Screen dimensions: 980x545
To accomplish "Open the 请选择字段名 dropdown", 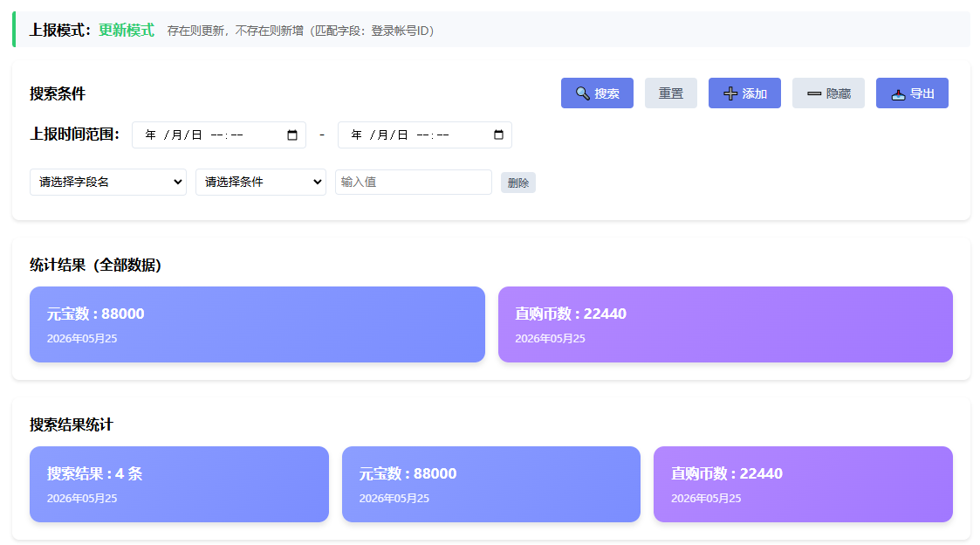I will coord(108,182).
